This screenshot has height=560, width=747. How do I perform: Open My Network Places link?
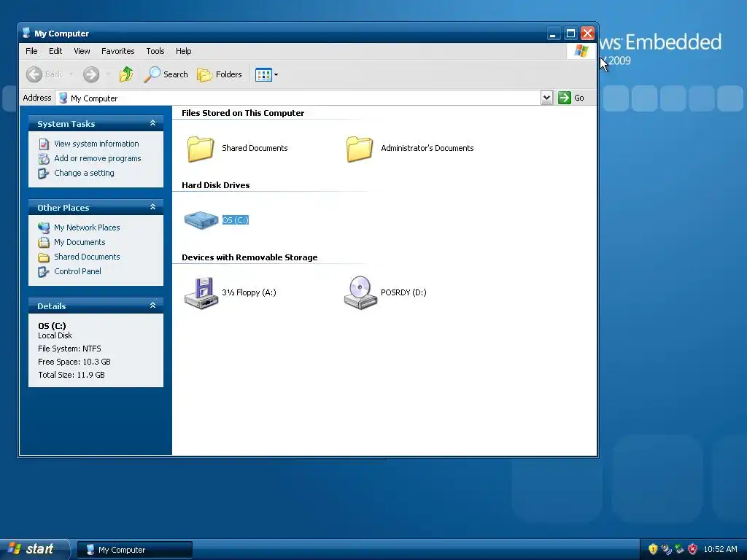[87, 227]
